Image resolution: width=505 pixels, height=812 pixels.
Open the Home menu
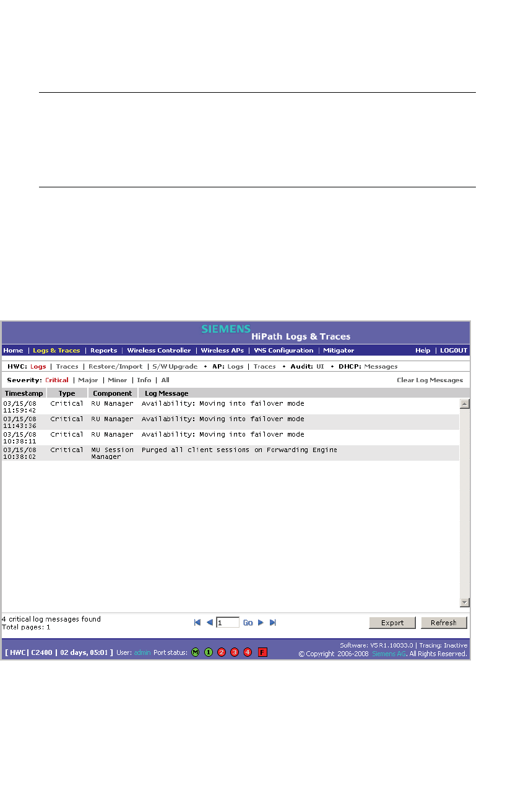(13, 350)
